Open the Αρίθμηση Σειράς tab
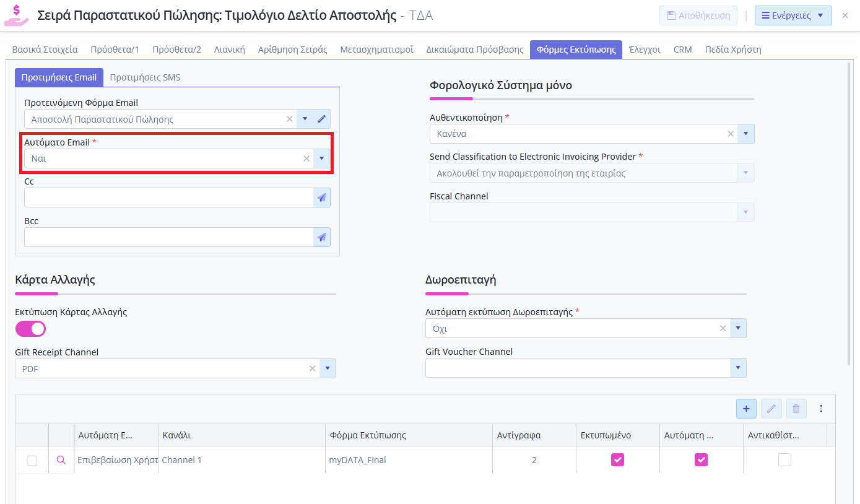The height and width of the screenshot is (504, 860). point(292,50)
